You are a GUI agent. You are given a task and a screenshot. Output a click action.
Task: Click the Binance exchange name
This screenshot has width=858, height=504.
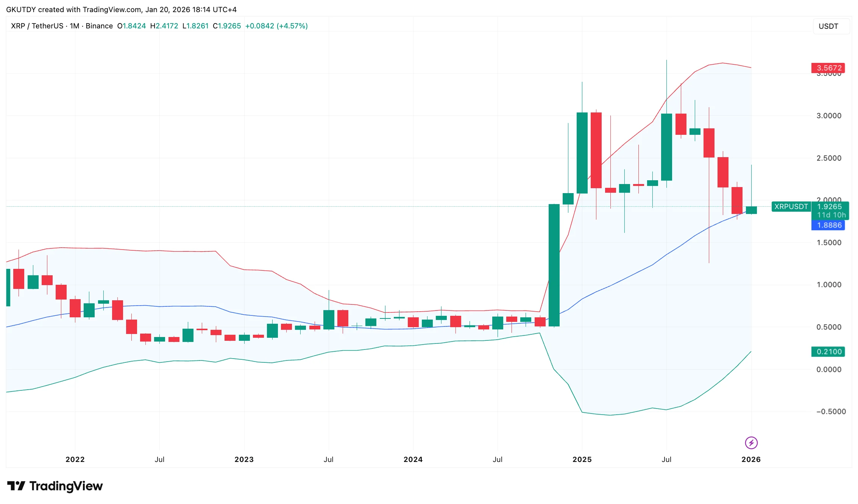[x=98, y=26]
